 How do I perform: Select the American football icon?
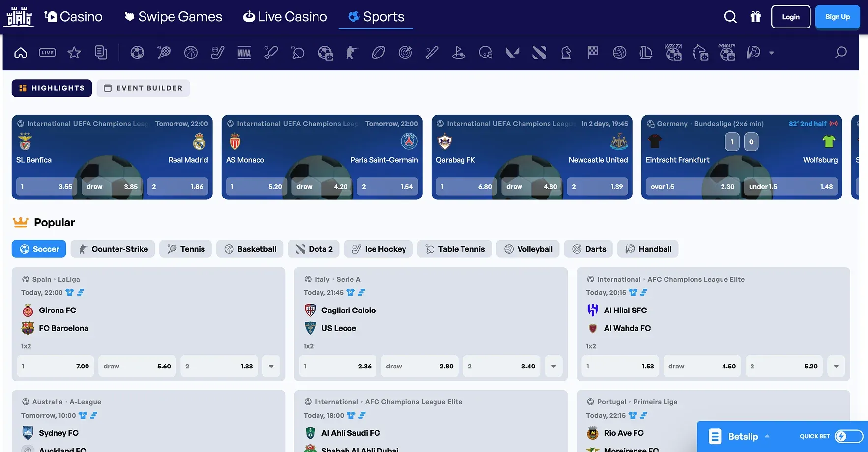378,53
